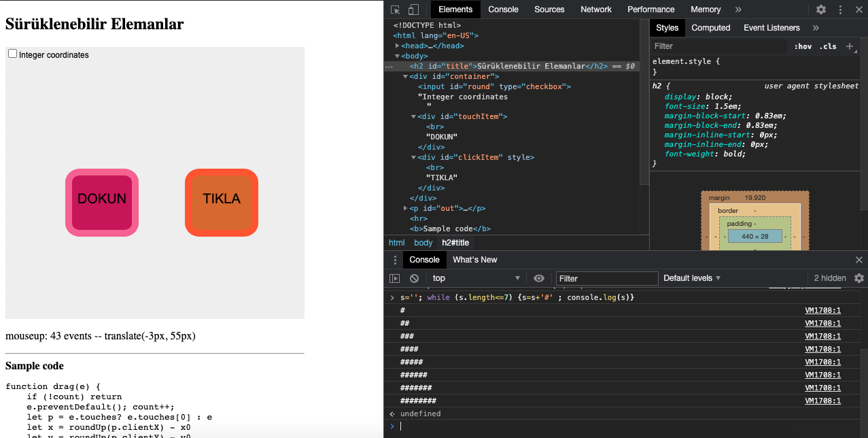Switch to the Network tab
Viewport: 868px width, 438px height.
(595, 10)
